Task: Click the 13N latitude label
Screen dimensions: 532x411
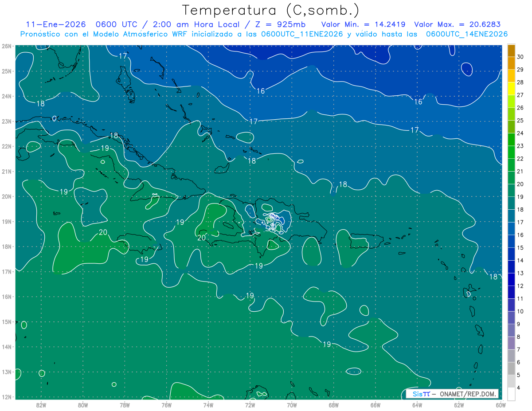Action: (7, 372)
